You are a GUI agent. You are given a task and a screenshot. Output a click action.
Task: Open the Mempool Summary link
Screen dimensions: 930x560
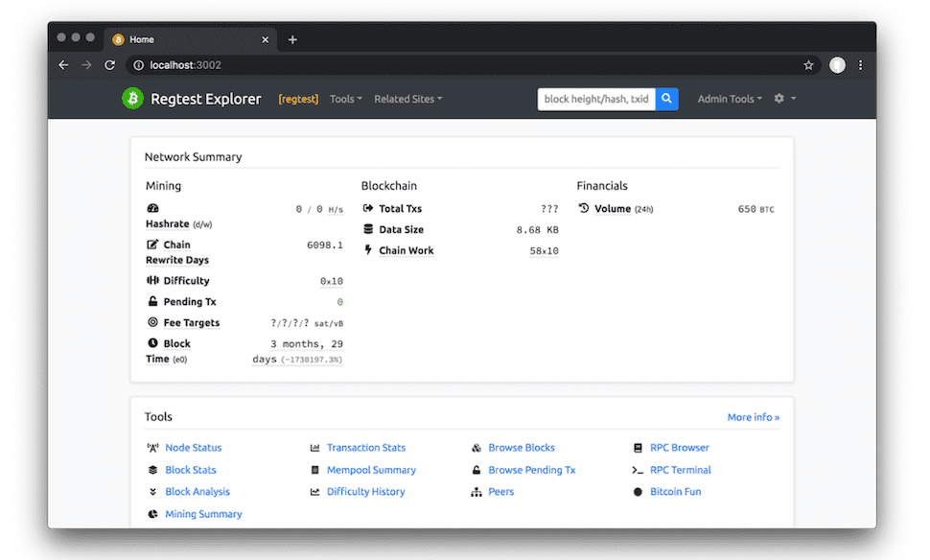[371, 470]
